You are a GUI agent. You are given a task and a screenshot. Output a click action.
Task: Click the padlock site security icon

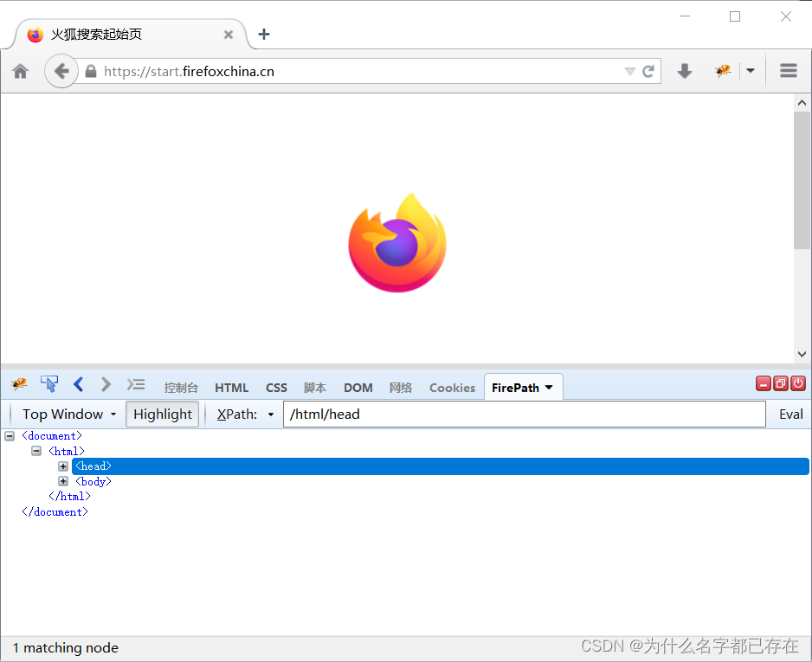91,71
